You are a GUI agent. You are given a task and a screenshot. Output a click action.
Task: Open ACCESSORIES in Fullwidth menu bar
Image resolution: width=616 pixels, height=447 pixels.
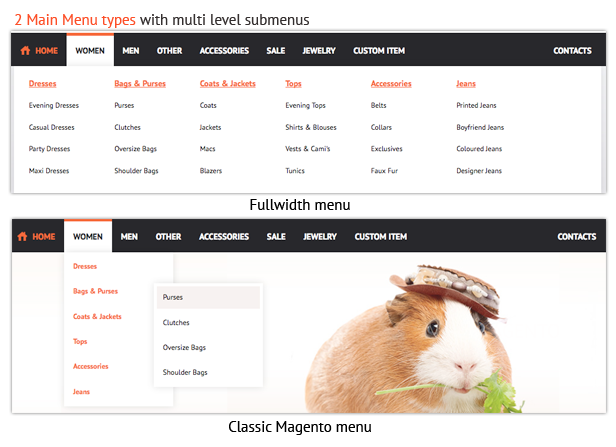224,51
